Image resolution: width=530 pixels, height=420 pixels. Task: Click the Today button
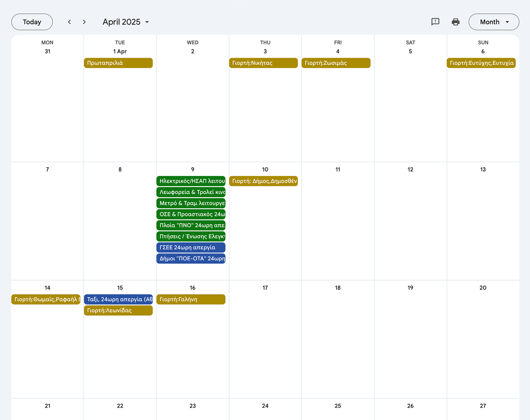pos(32,22)
